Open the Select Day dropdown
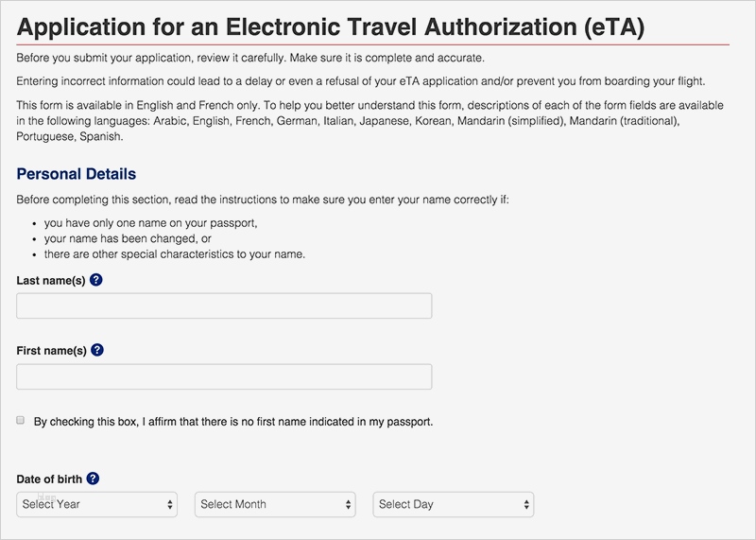Viewport: 756px width, 540px height. 454,504
